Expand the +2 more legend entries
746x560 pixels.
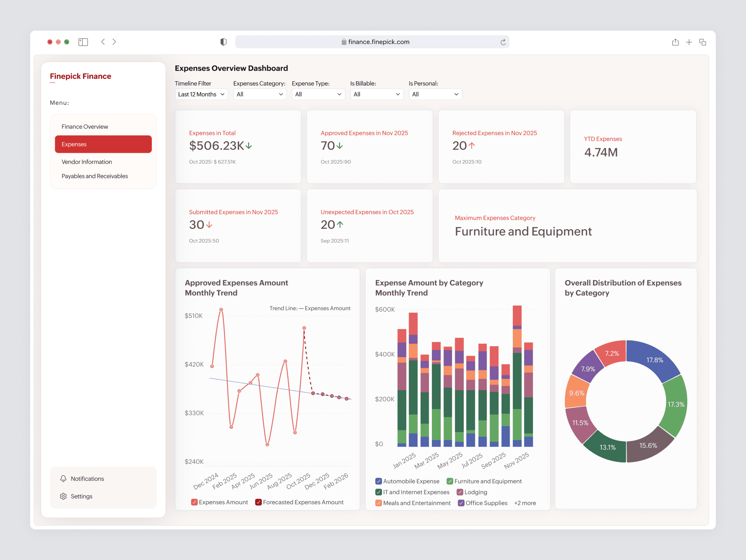coord(525,503)
